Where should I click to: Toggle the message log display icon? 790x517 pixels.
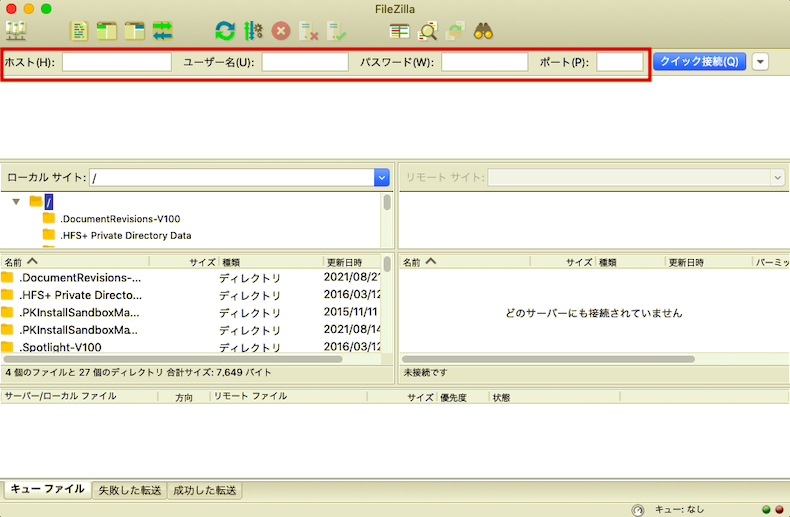tap(79, 31)
